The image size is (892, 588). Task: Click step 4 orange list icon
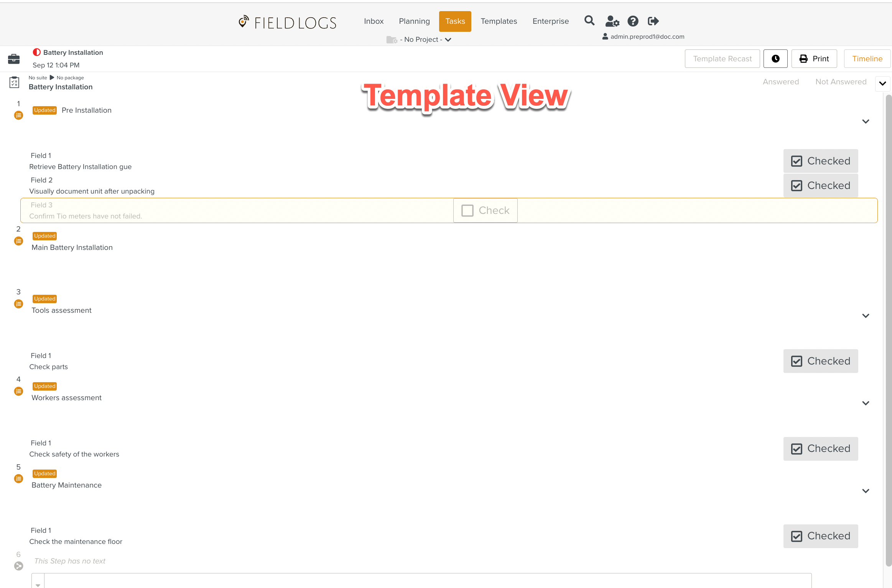pos(18,391)
